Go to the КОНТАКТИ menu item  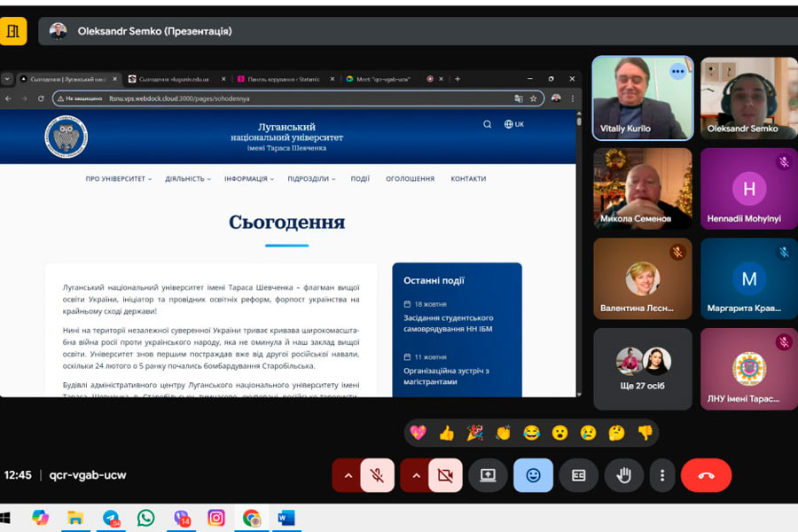tap(468, 179)
